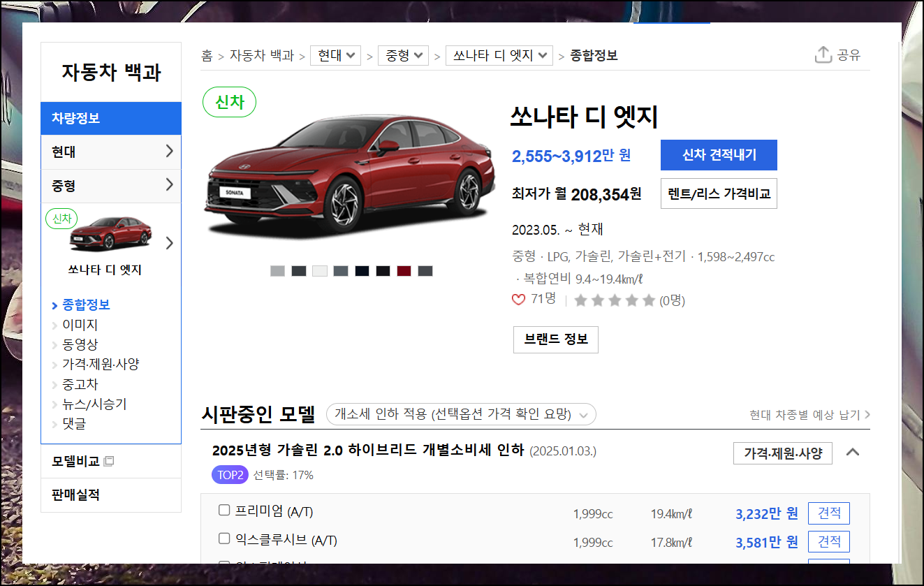Viewport: 924px width, 586px height.
Task: Open the 중고차 sidebar menu item
Action: [x=80, y=384]
